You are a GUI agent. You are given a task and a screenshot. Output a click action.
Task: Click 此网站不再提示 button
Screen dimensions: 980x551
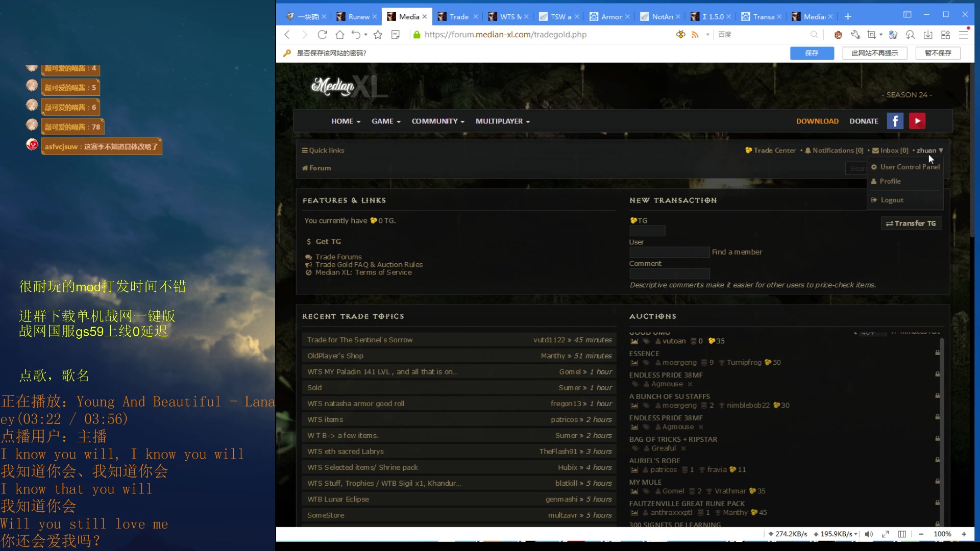point(874,53)
